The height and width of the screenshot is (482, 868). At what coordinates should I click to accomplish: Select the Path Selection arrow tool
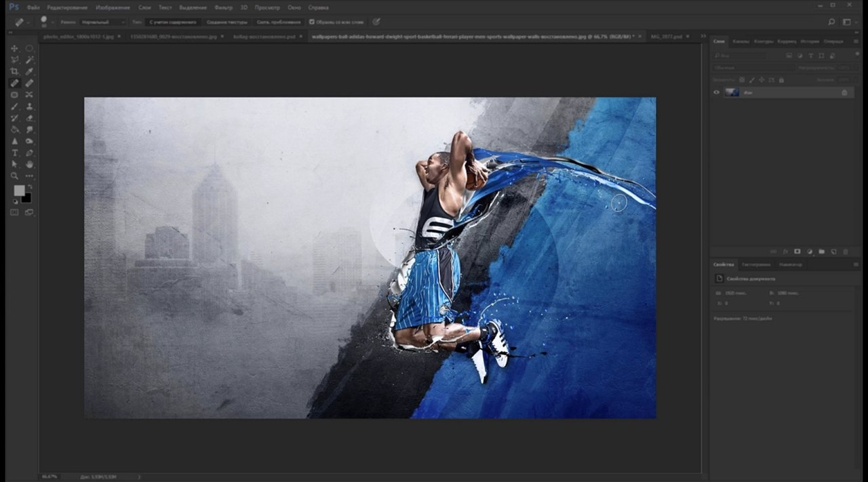pos(14,164)
